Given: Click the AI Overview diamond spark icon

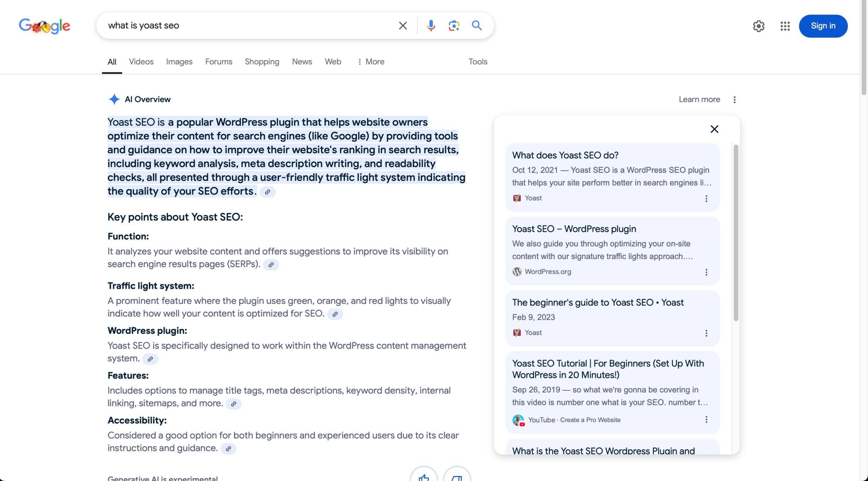Looking at the screenshot, I should (114, 99).
